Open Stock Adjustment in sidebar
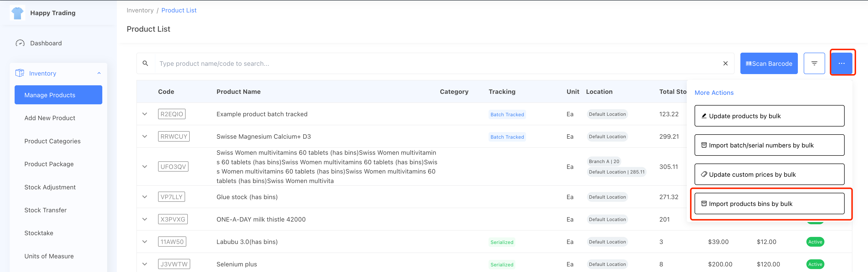 pos(50,187)
